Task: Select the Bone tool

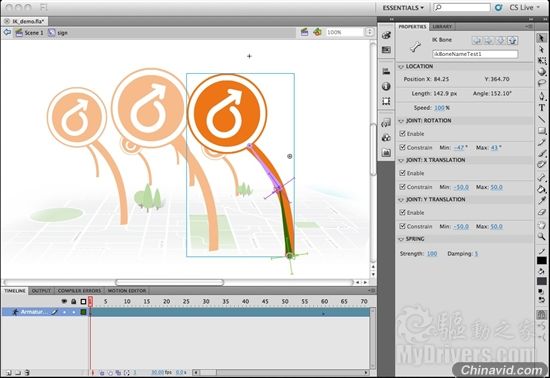Action: [x=542, y=177]
